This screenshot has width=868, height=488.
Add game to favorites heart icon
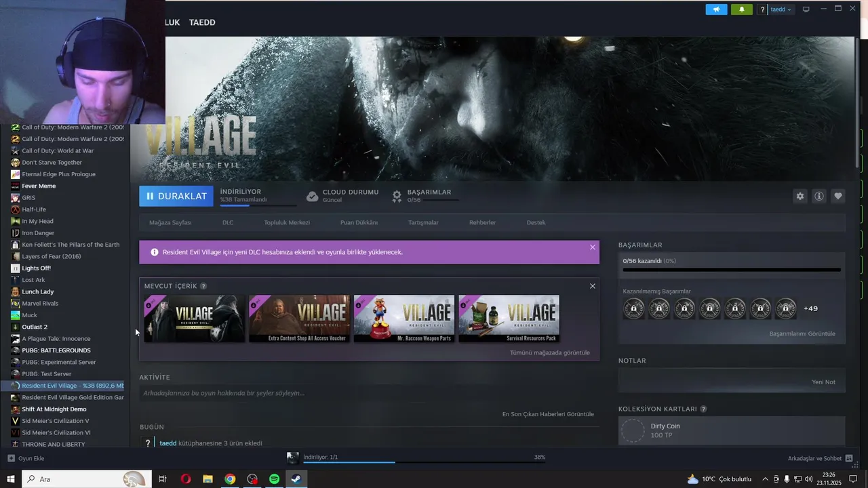click(838, 196)
